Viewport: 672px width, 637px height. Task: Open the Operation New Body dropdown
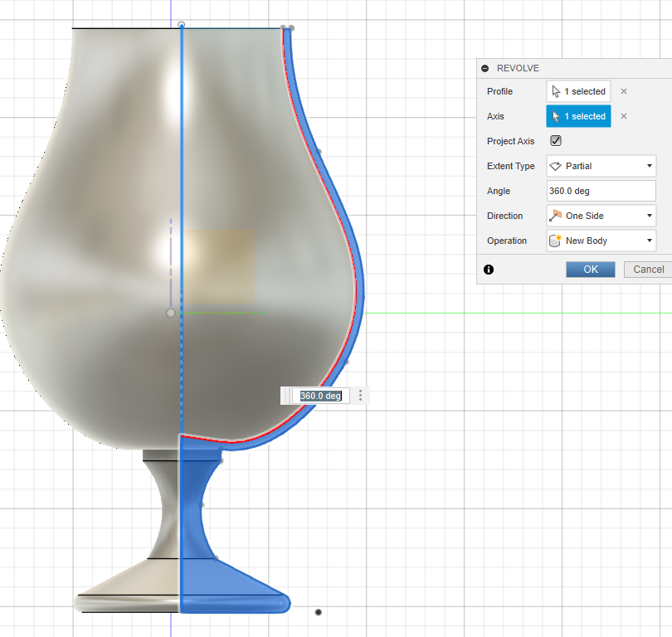[x=601, y=241]
